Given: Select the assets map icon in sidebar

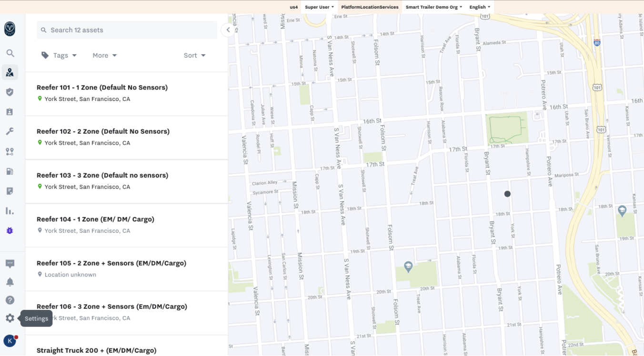Looking at the screenshot, I should pyautogui.click(x=10, y=72).
